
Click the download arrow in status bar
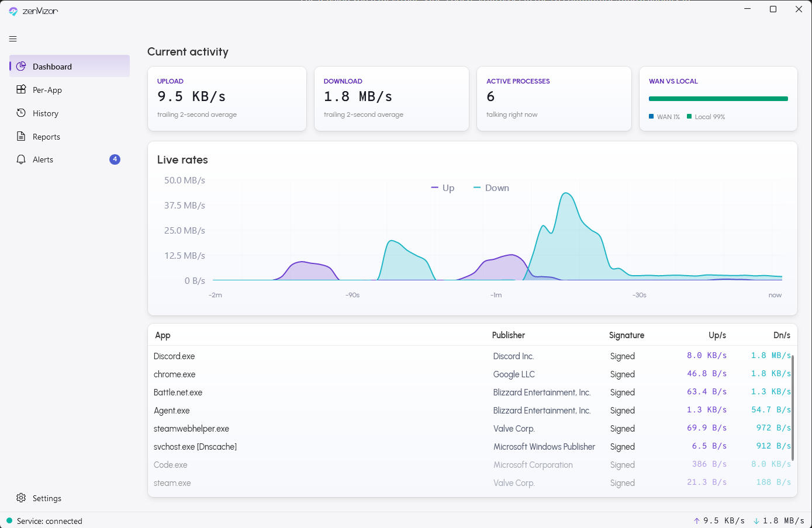(756, 520)
